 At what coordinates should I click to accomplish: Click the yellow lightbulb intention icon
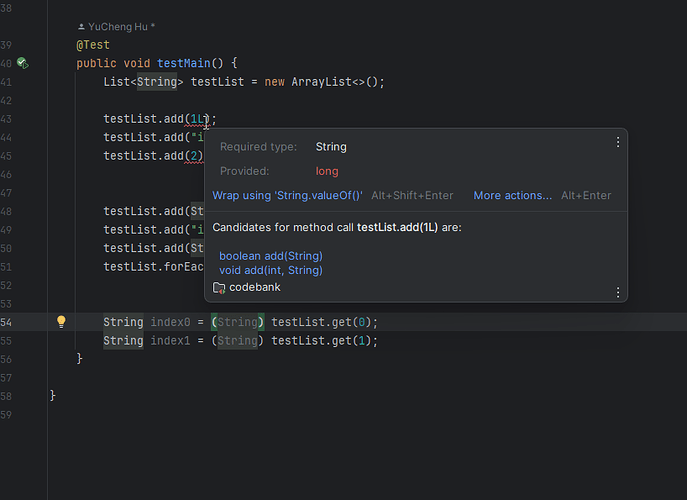coord(61,322)
